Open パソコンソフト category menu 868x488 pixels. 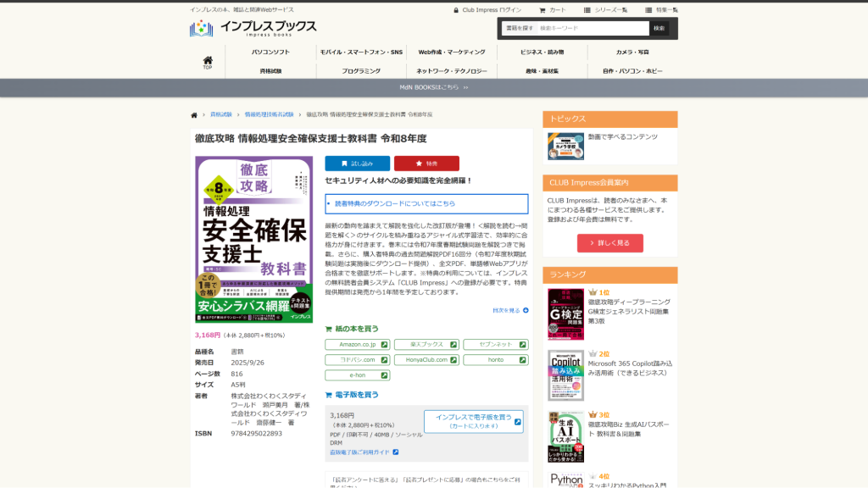pyautogui.click(x=270, y=52)
